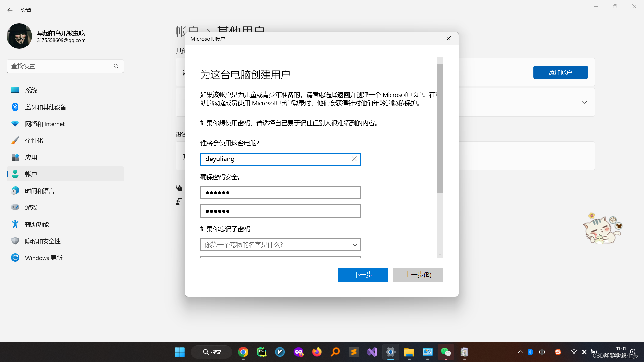Open the security question dropdown
Image resolution: width=644 pixels, height=362 pixels.
tap(280, 245)
